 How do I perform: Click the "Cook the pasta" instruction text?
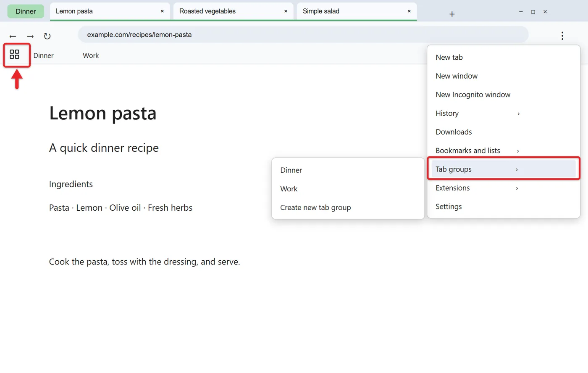pyautogui.click(x=144, y=262)
